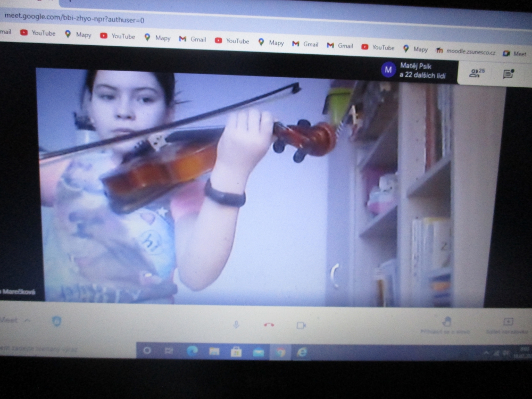
Task: Open Microsoft Store from the taskbar
Action: tap(236, 352)
